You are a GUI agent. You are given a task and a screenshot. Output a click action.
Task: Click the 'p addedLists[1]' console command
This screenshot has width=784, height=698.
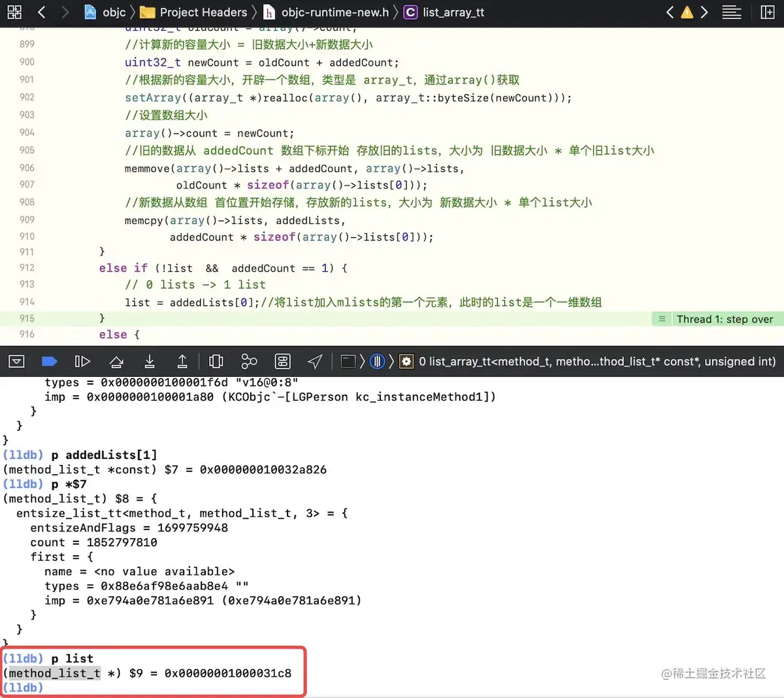click(x=104, y=455)
